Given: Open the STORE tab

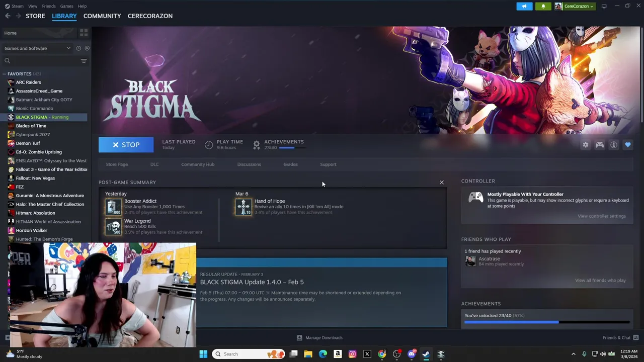Looking at the screenshot, I should [x=35, y=16].
